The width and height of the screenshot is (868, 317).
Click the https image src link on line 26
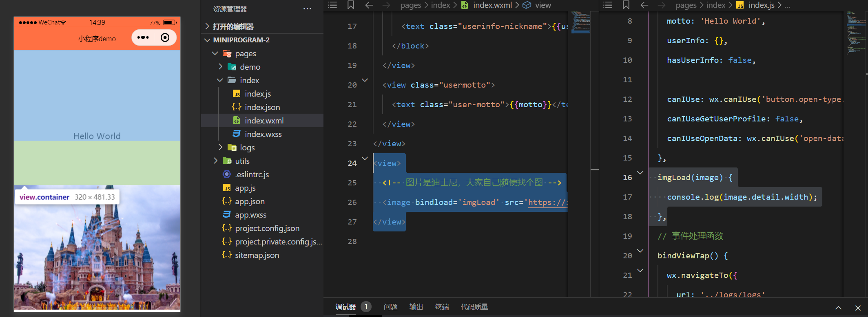click(548, 203)
